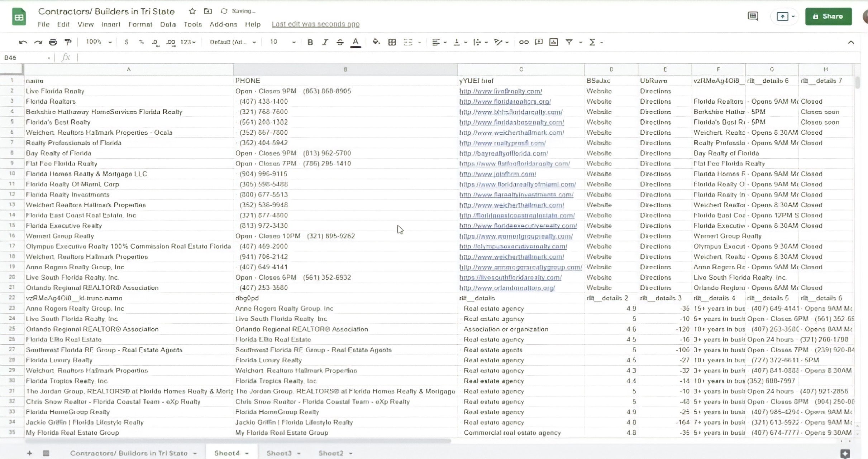Add a new sheet
Image resolution: width=868 pixels, height=459 pixels.
click(x=29, y=453)
